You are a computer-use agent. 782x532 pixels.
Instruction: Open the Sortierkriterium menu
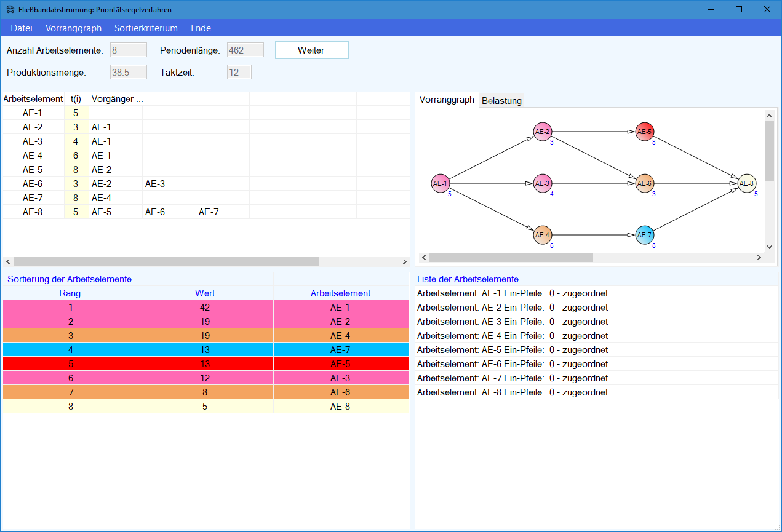[x=146, y=28]
